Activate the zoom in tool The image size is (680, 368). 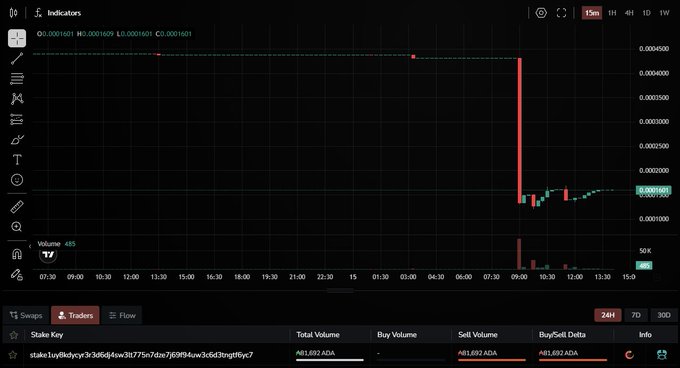(x=17, y=227)
